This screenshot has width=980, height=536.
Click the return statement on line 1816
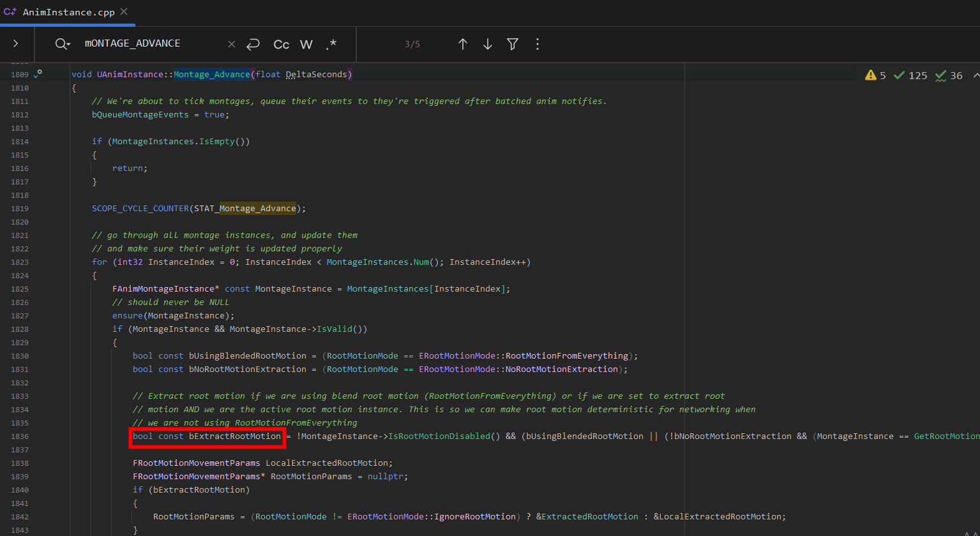tap(130, 168)
